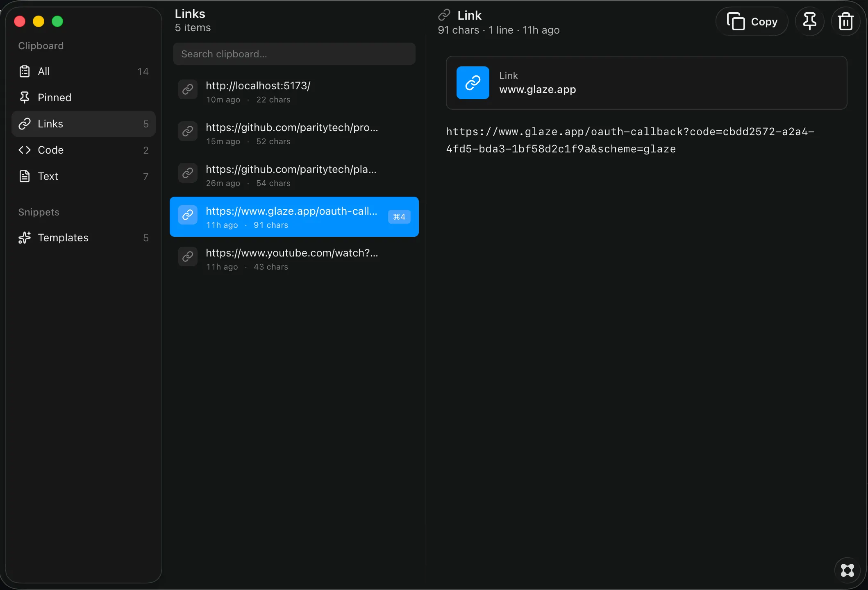Click the command-key floating button bottom-right
Image resolution: width=868 pixels, height=590 pixels.
coord(847,570)
